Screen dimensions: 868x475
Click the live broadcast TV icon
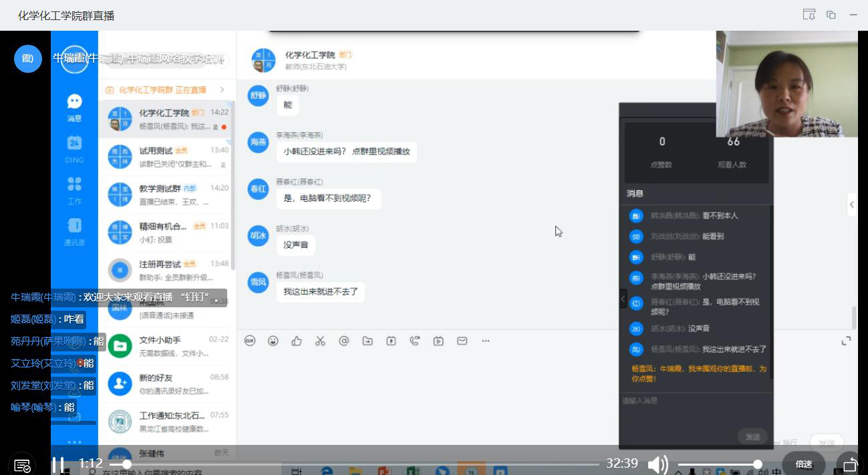point(438,341)
